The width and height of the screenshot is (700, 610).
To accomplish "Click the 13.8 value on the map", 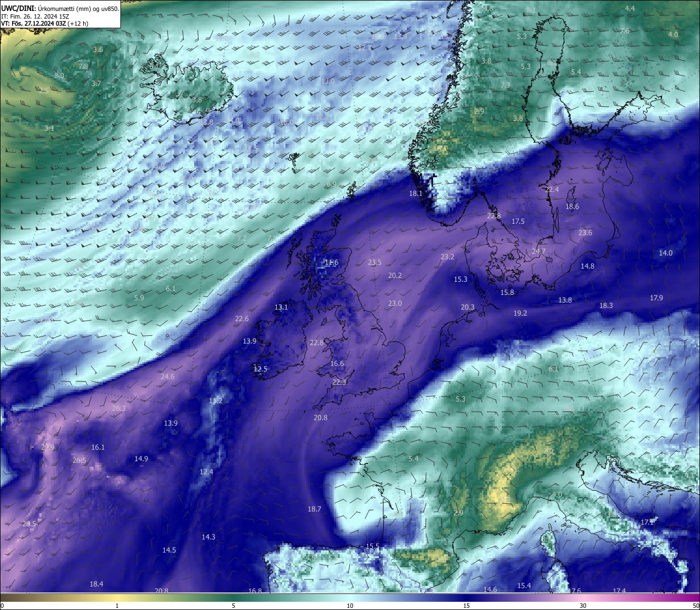I will tap(565, 300).
